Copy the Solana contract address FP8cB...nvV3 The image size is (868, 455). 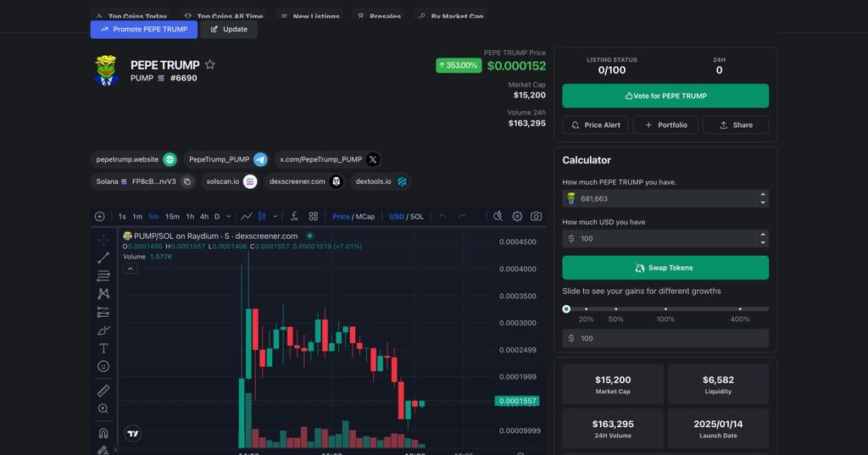point(187,181)
